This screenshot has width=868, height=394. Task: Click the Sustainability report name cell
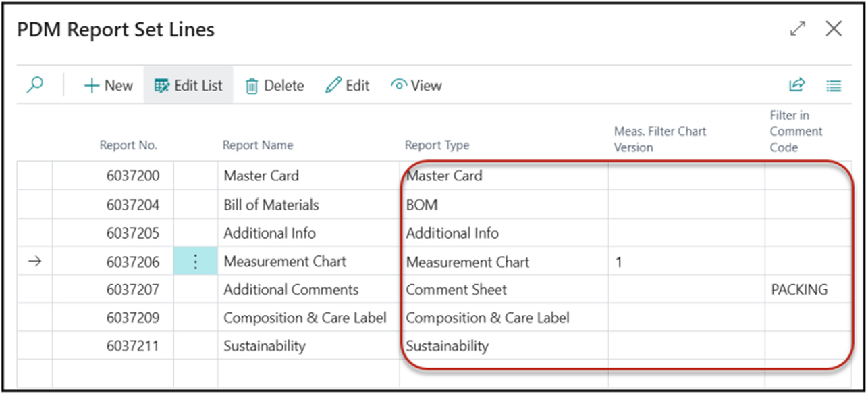pyautogui.click(x=265, y=347)
